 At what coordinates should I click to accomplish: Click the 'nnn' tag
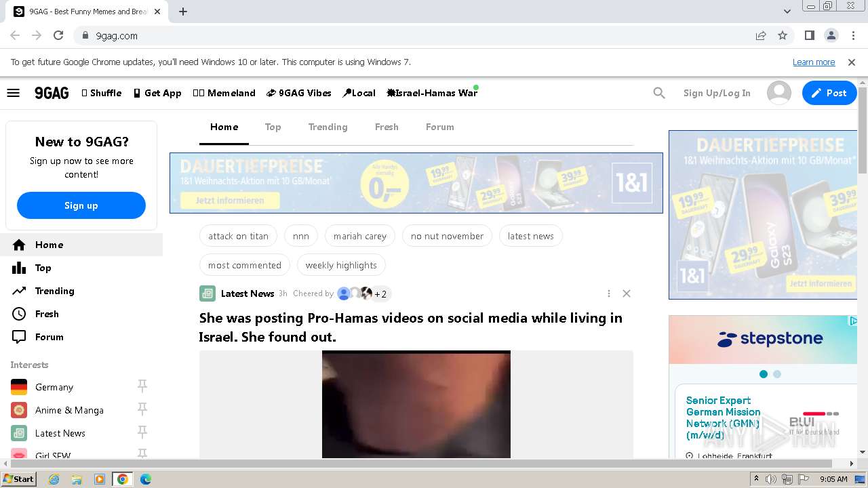point(301,236)
